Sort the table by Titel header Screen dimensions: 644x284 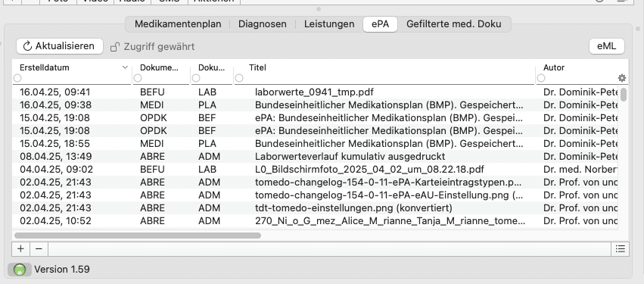(x=257, y=67)
